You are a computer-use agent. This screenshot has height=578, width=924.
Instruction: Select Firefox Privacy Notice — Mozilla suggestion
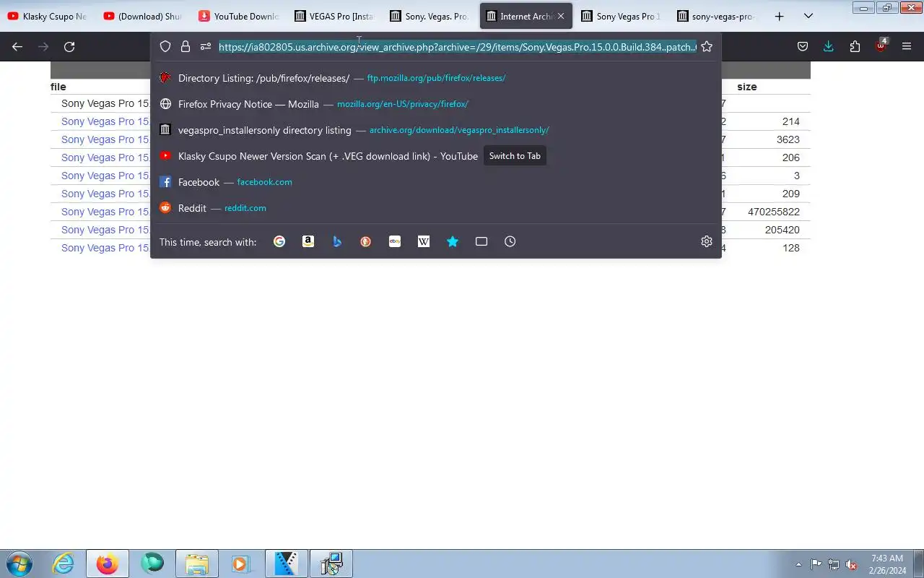click(436, 104)
